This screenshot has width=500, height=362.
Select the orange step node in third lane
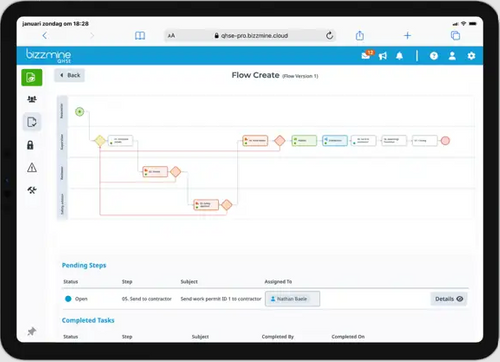[155, 172]
